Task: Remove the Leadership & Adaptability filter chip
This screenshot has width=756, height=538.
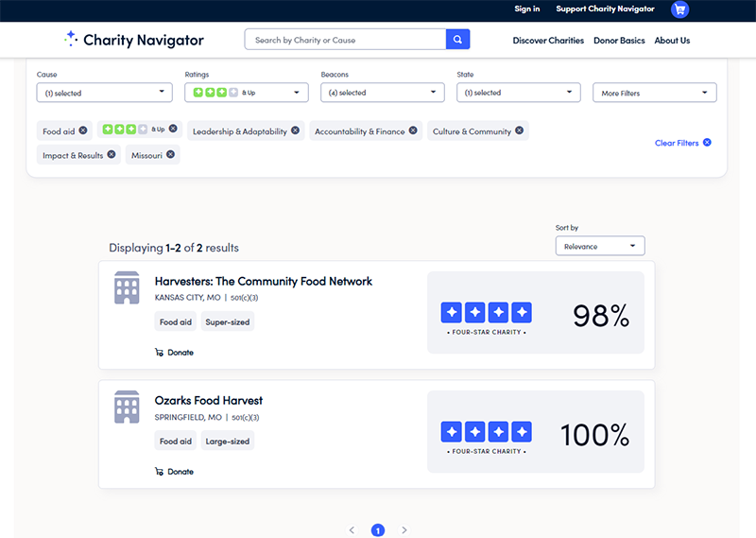Action: coord(296,131)
